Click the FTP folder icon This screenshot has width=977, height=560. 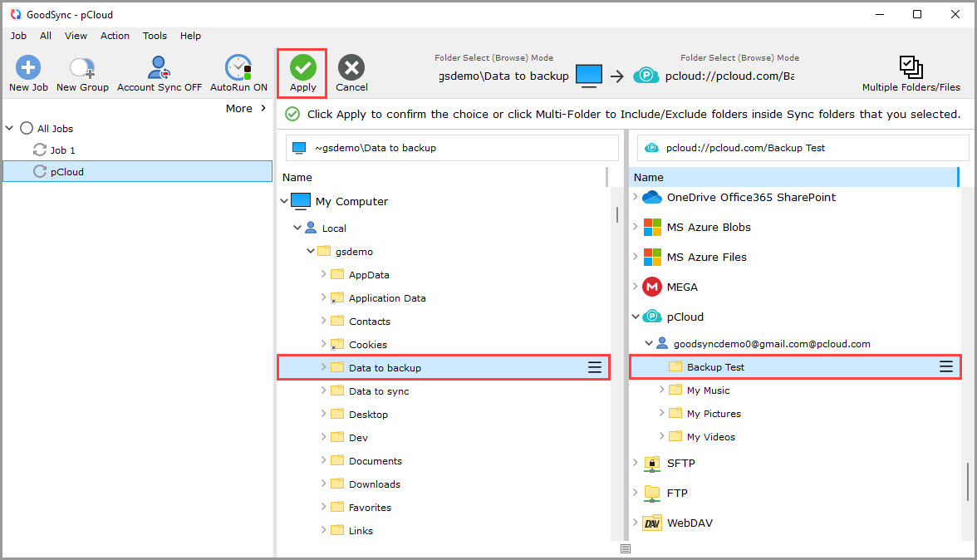pyautogui.click(x=651, y=494)
